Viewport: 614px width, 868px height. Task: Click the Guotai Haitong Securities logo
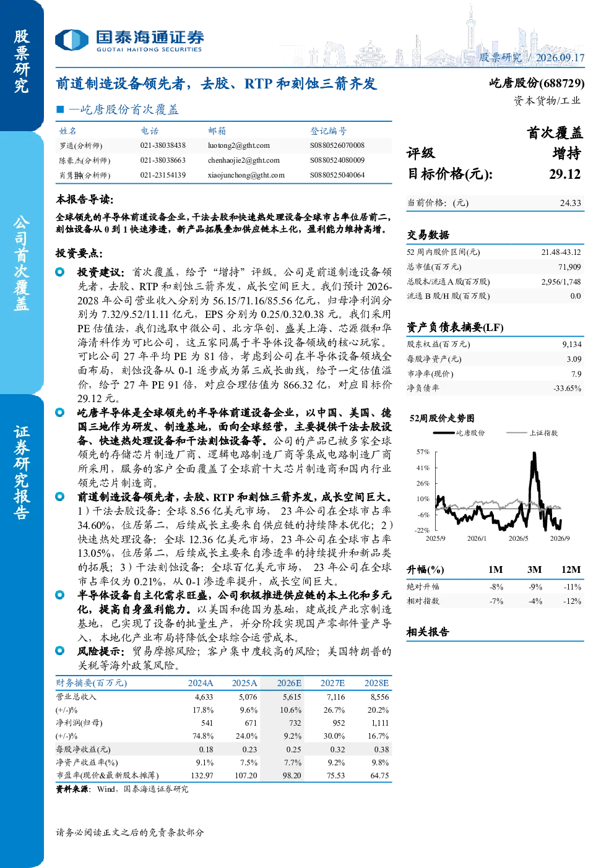(x=129, y=40)
